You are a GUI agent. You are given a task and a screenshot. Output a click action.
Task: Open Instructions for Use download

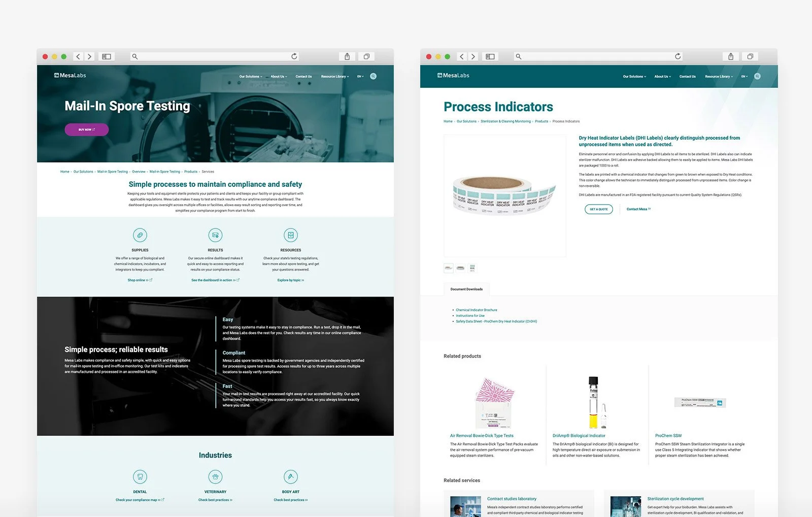[470, 316]
